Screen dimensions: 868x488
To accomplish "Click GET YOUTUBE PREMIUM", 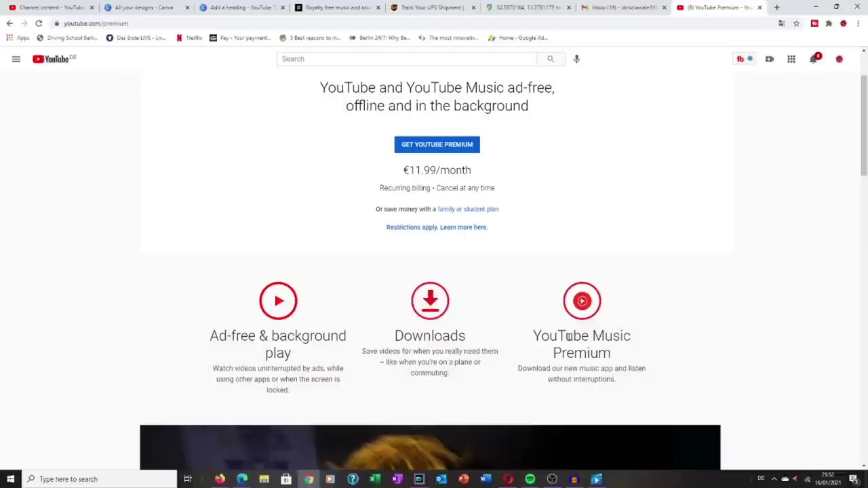I will coord(437,144).
